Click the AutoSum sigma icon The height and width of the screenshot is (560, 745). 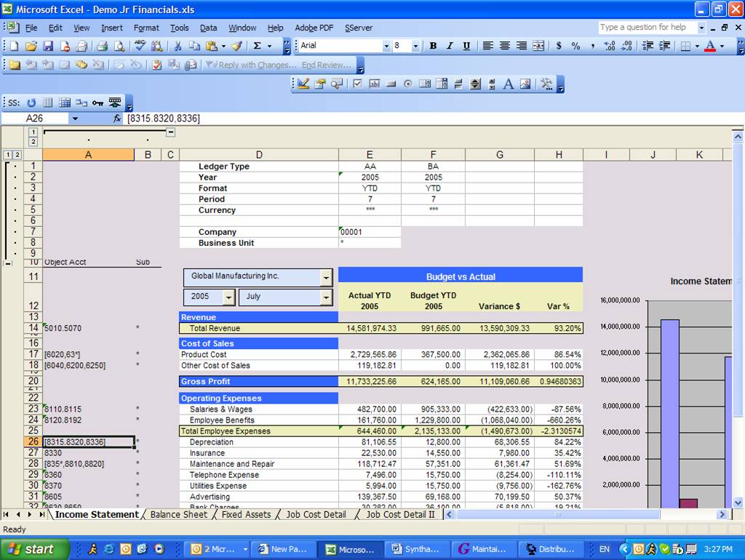(x=257, y=46)
